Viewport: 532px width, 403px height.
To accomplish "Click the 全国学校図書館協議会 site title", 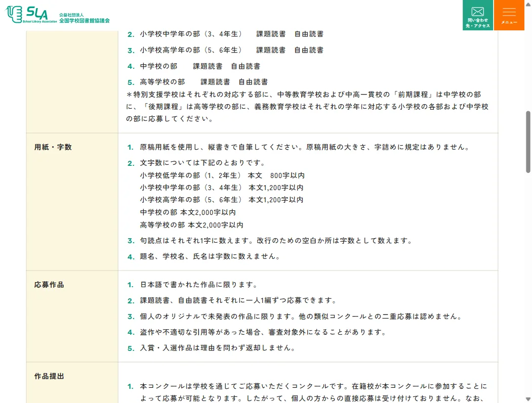I will (85, 20).
